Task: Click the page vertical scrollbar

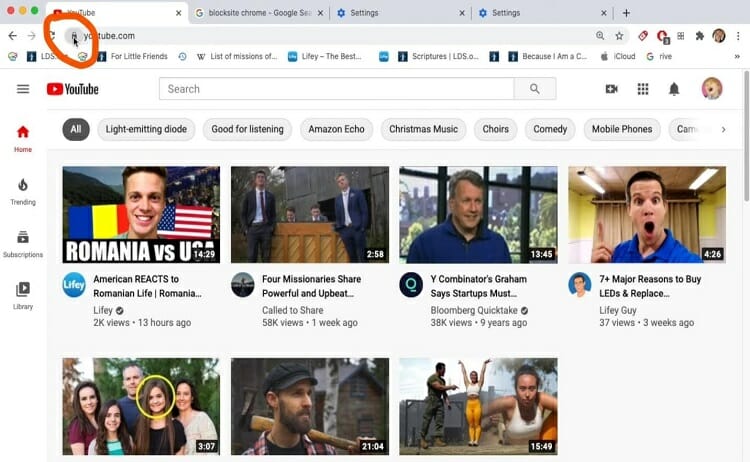Action: (x=746, y=136)
